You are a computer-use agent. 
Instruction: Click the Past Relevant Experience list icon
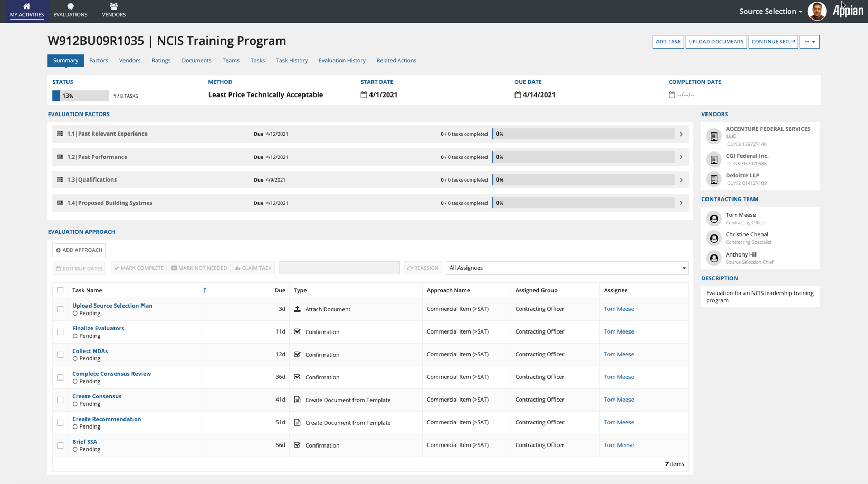click(60, 134)
